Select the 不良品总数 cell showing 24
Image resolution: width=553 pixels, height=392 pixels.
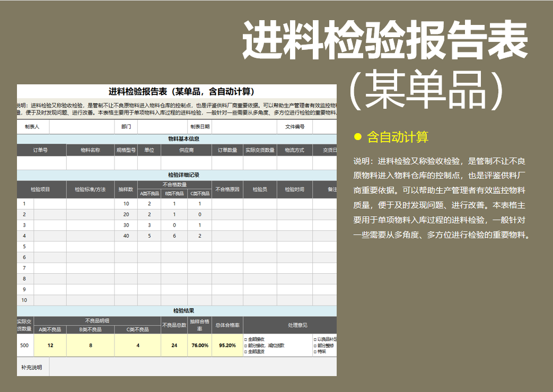[x=174, y=345]
